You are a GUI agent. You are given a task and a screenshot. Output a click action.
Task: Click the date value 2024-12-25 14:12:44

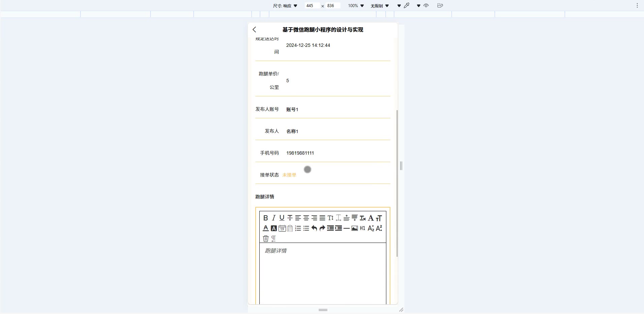tap(308, 45)
